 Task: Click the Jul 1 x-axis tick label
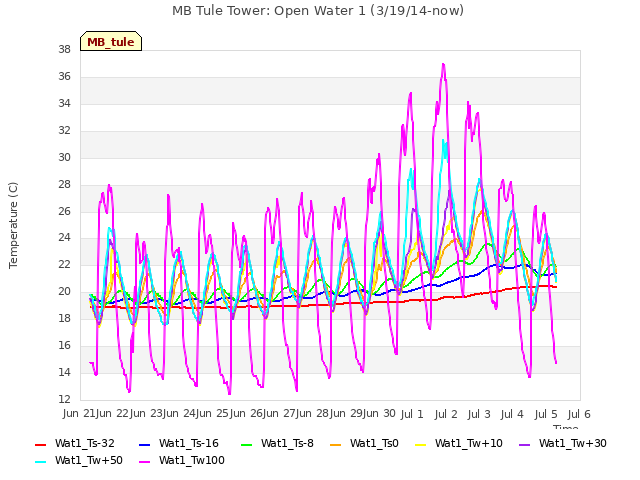pos(412,414)
